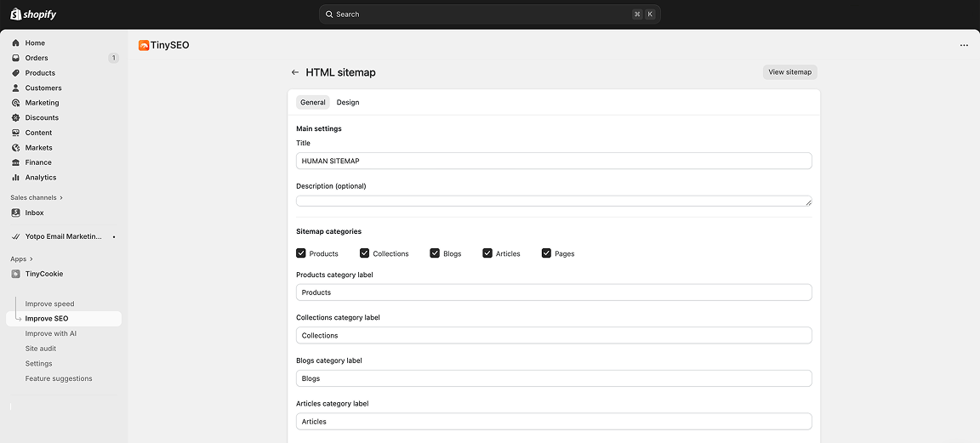Click the back arrow beside HTML sitemap
Screen dimensions: 980x443
coord(295,72)
